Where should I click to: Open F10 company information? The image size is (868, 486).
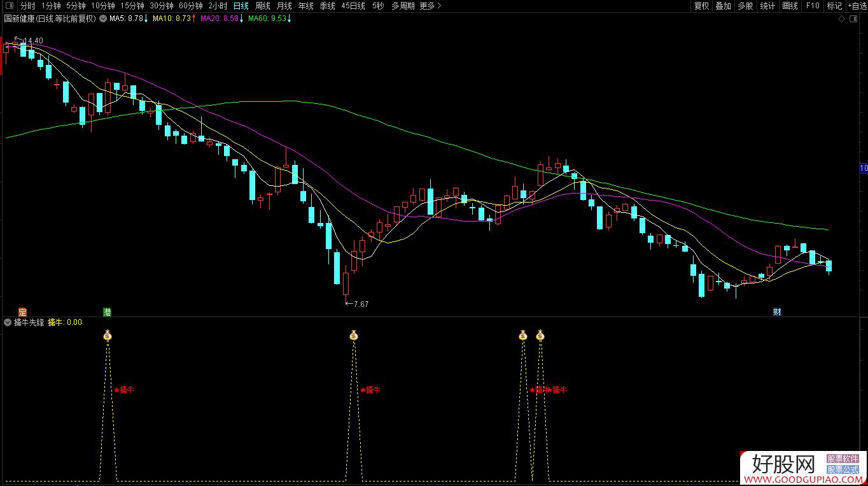pyautogui.click(x=813, y=6)
